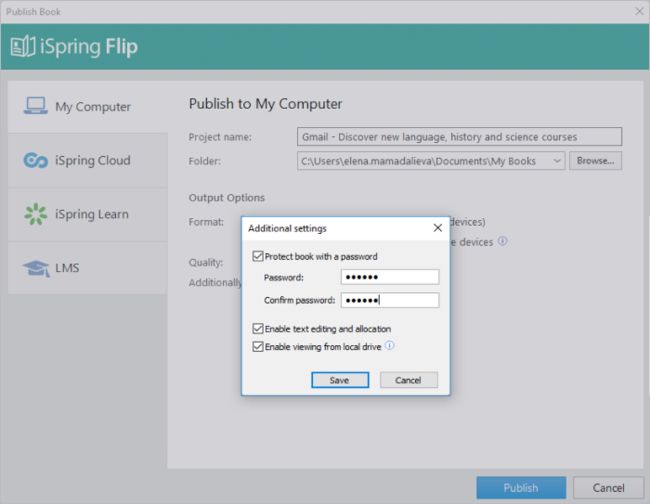Close the Publish Book window
Image resolution: width=650 pixels, height=504 pixels.
639,11
